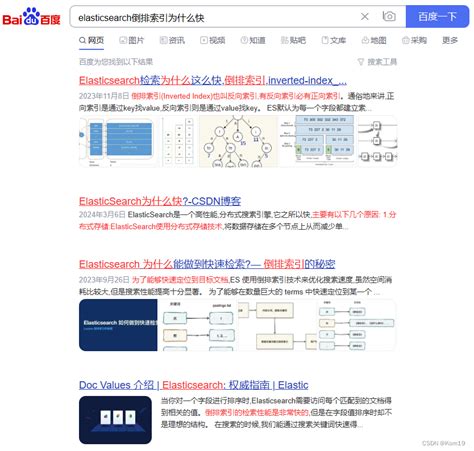Switch to the 地图 tab
The height and width of the screenshot is (451, 474).
374,40
